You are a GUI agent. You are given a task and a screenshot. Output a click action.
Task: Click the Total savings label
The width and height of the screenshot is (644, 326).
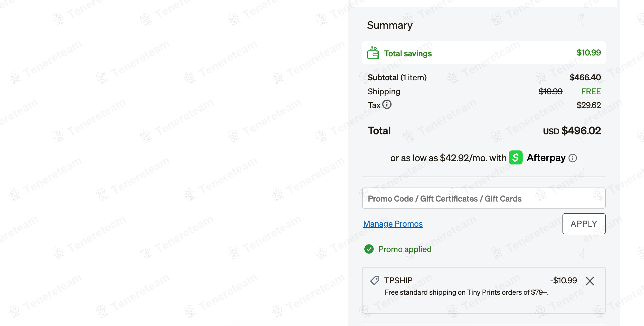(408, 53)
